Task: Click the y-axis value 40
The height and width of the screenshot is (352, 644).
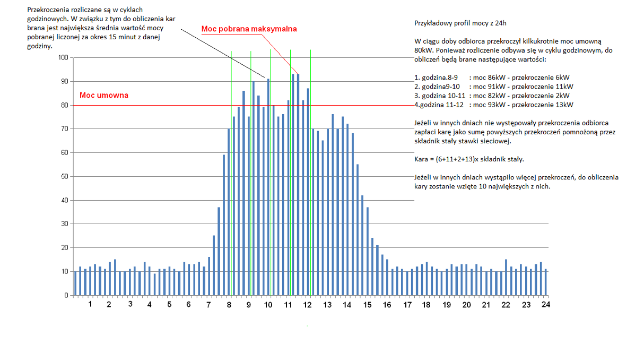Action: (66, 200)
